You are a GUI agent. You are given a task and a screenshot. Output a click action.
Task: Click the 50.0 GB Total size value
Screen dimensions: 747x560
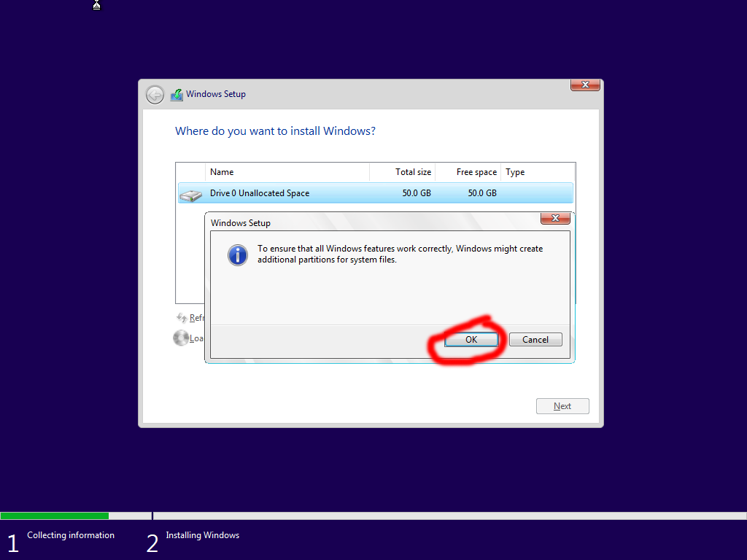(417, 192)
